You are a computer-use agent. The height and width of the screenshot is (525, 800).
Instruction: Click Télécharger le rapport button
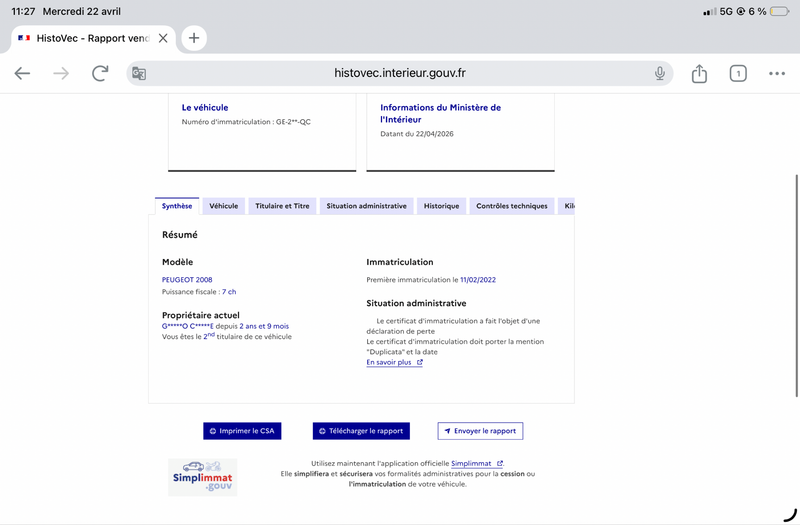coord(361,431)
